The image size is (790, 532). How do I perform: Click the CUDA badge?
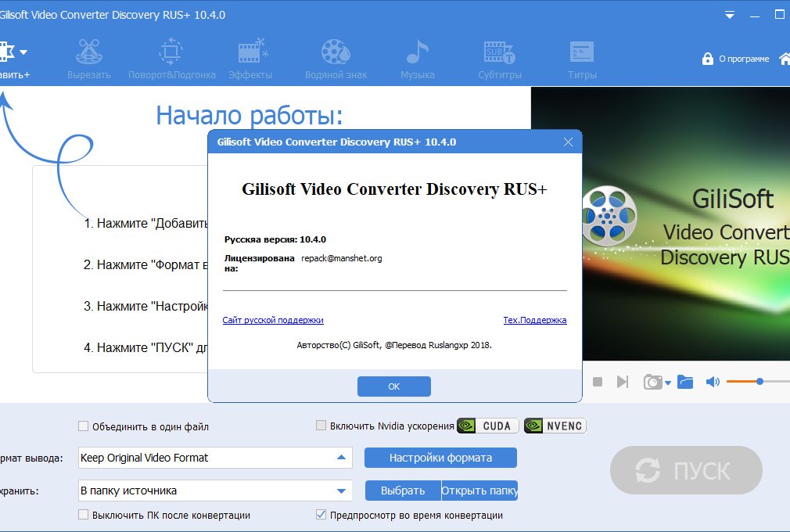pos(488,426)
